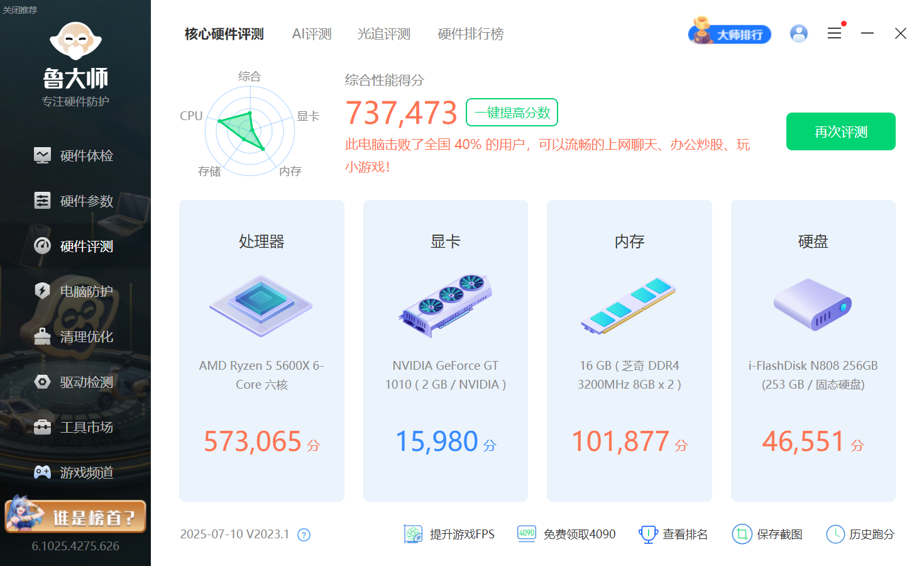Open the user account avatar
The height and width of the screenshot is (566, 924).
(799, 33)
